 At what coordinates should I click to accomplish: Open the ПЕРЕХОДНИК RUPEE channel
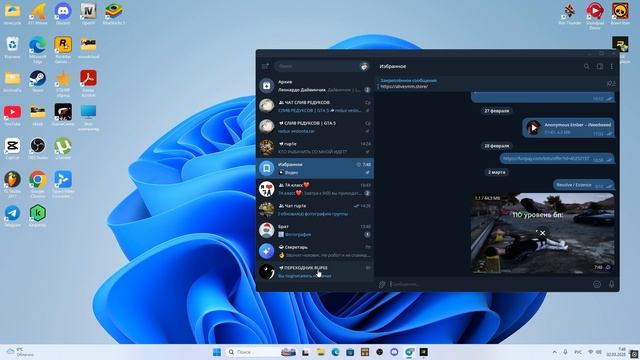coord(315,271)
